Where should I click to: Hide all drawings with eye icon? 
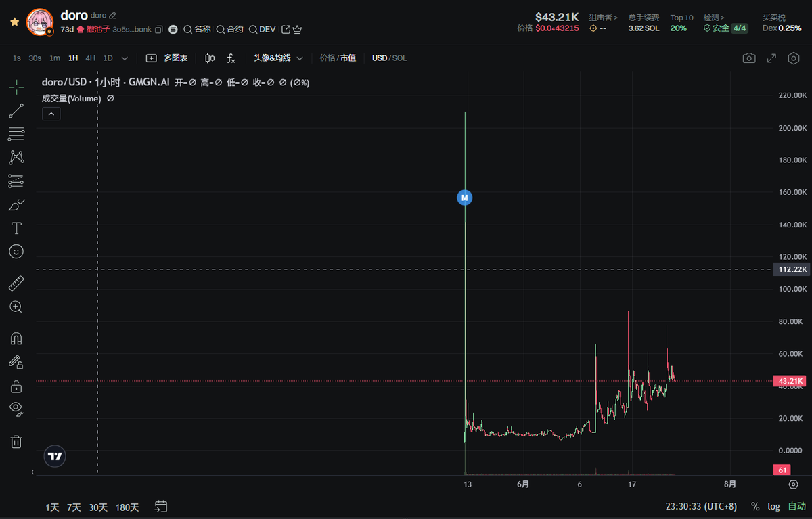[x=16, y=408]
